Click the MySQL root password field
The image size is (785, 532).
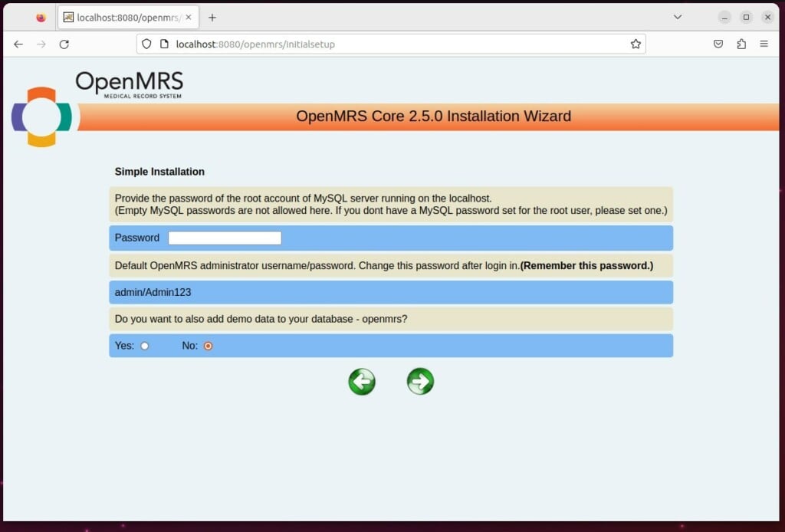(x=224, y=238)
